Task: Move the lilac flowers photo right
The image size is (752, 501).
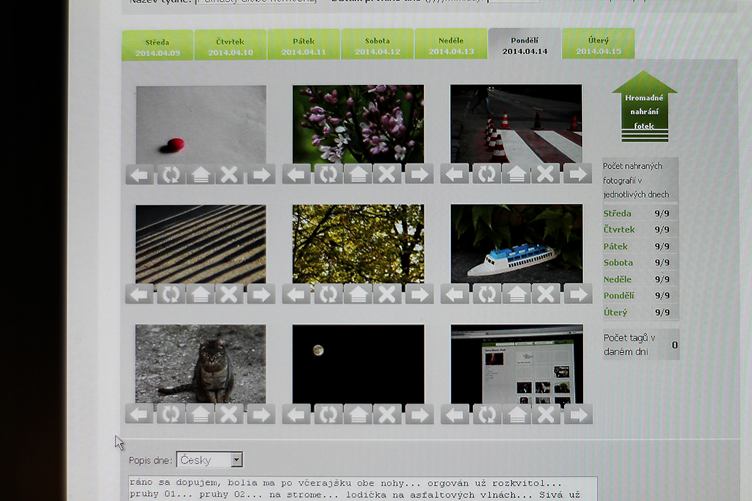Action: pyautogui.click(x=419, y=175)
